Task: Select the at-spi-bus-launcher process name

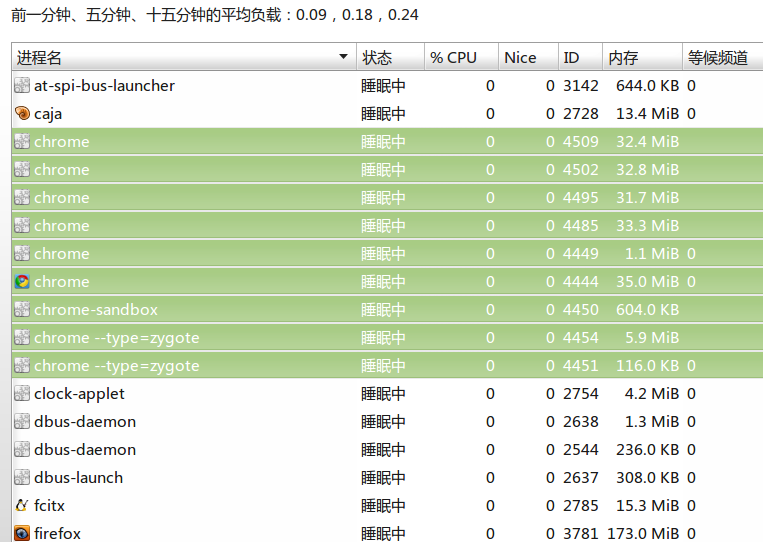Action: tap(104, 86)
